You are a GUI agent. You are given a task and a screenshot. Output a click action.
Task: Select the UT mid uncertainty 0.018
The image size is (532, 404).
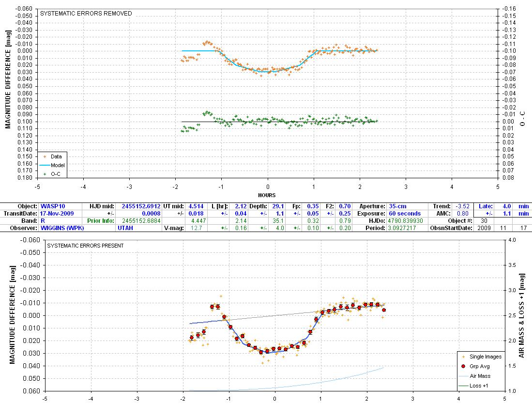[x=196, y=214]
